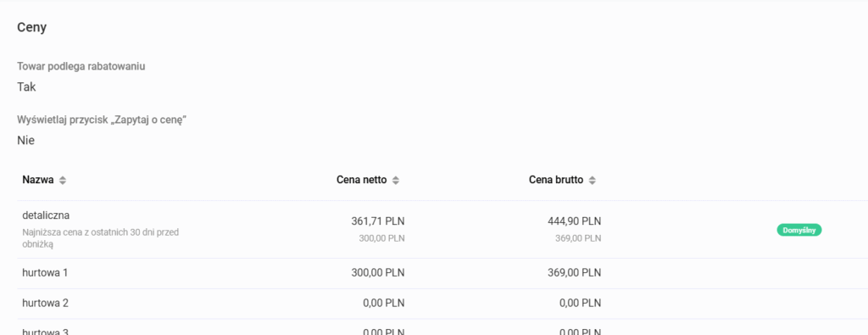
Task: Click hurtowa 1 gross price 369,00 PLN
Action: pos(574,273)
